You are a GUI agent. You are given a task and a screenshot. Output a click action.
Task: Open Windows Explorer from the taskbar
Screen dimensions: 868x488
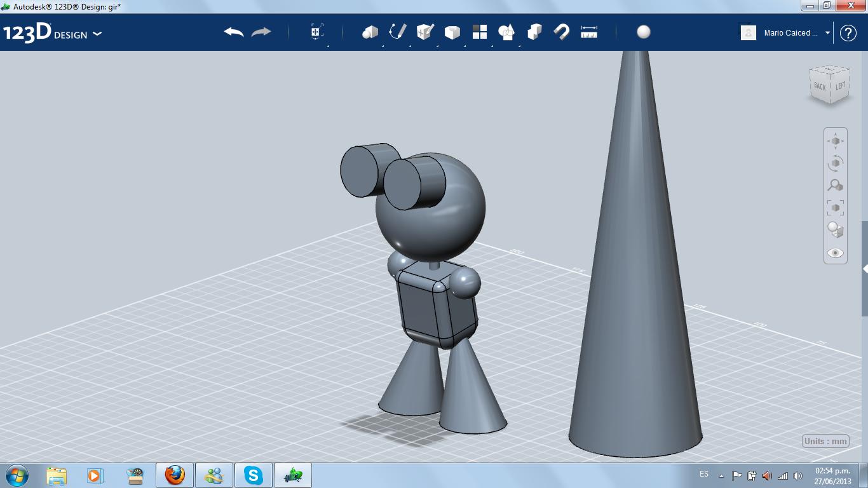click(x=57, y=475)
